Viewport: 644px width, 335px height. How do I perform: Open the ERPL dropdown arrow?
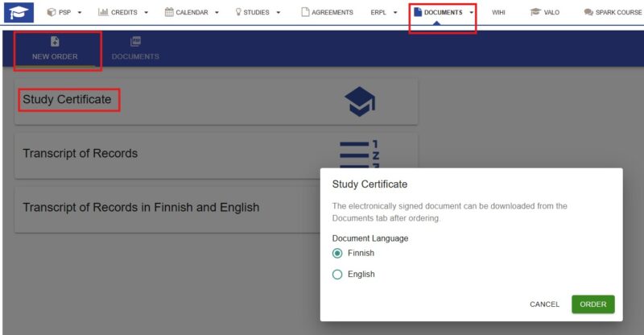pyautogui.click(x=395, y=12)
